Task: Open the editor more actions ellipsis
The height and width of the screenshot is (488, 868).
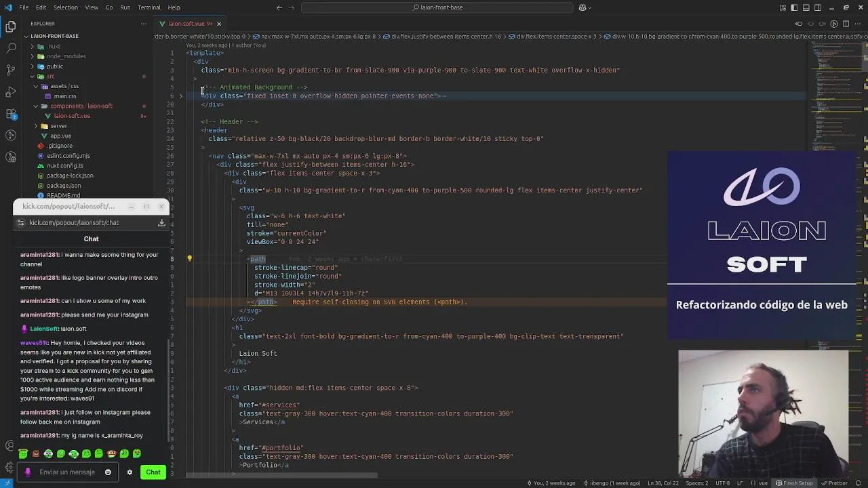Action: coord(859,24)
